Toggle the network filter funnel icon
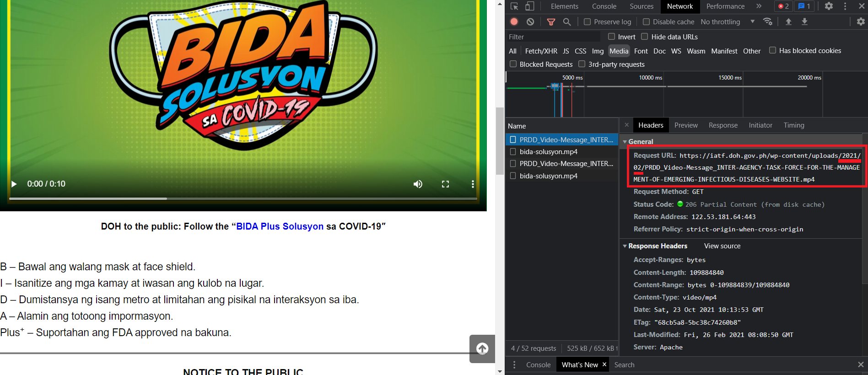This screenshot has height=375, width=868. click(x=551, y=21)
